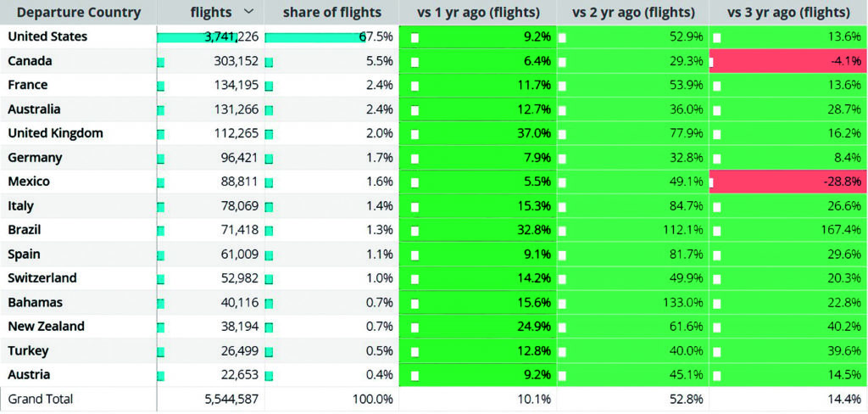Viewport: 868px width, 414px height.
Task: Click the Austria row label
Action: pos(29,375)
